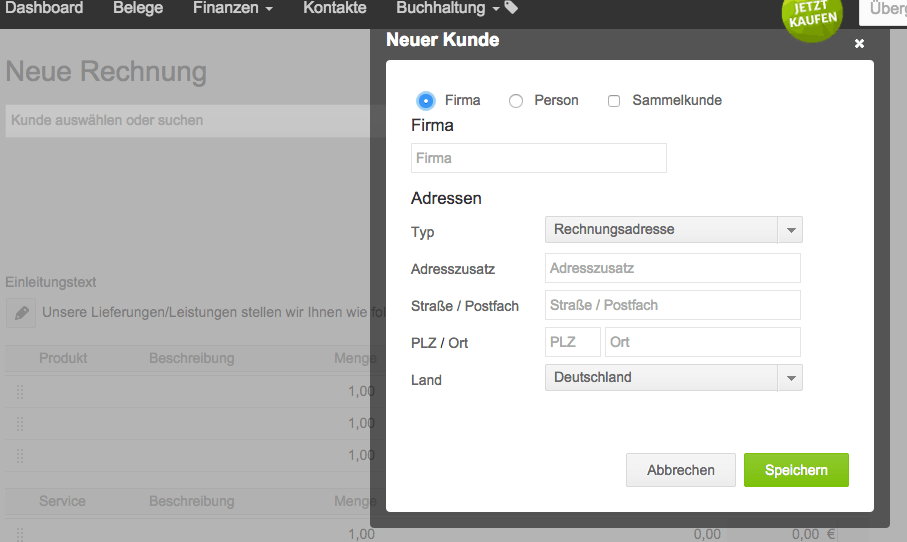
Task: Open the Buchhaltung dropdown menu
Action: (x=448, y=8)
